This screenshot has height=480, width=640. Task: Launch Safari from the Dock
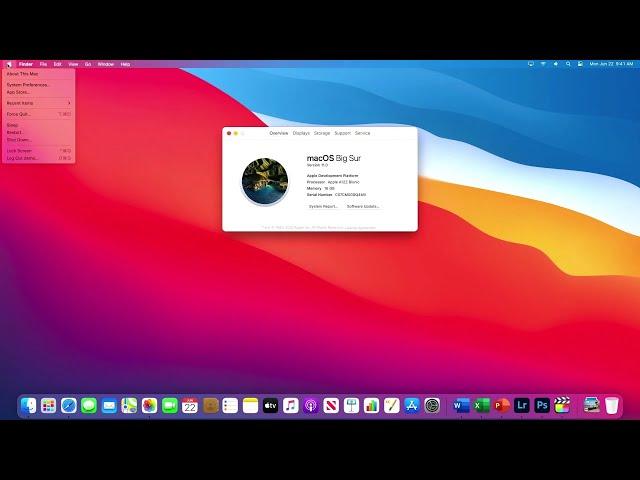(x=69, y=405)
